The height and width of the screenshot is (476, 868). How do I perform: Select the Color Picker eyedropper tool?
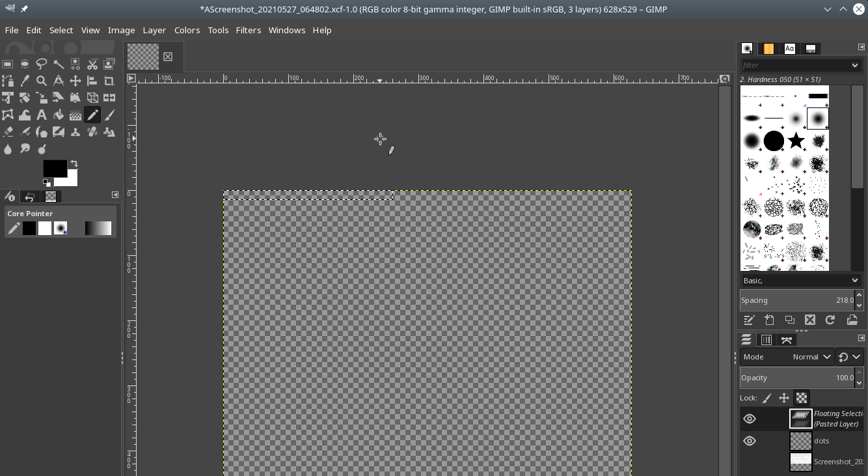click(x=25, y=81)
